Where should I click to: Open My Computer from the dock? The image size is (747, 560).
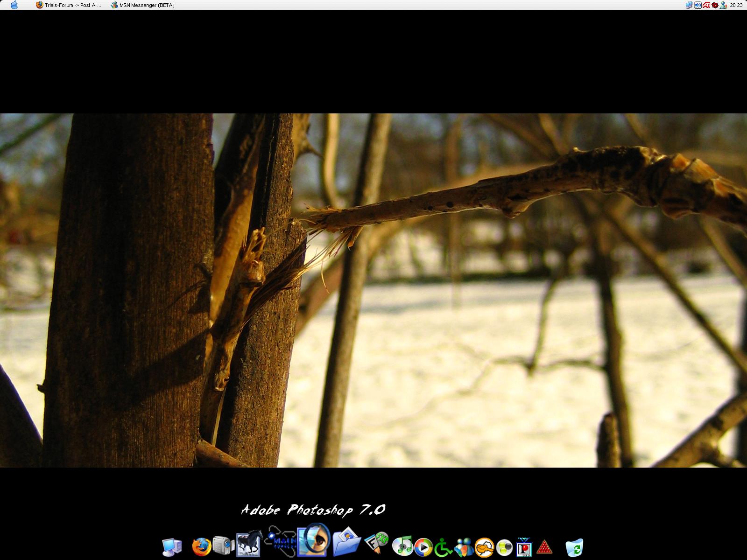click(172, 547)
